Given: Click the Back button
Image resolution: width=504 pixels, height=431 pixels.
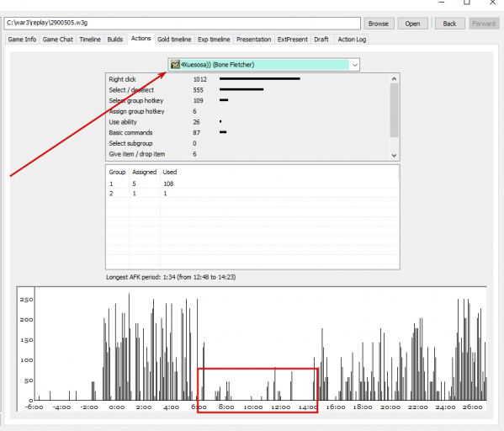Looking at the screenshot, I should (x=449, y=24).
